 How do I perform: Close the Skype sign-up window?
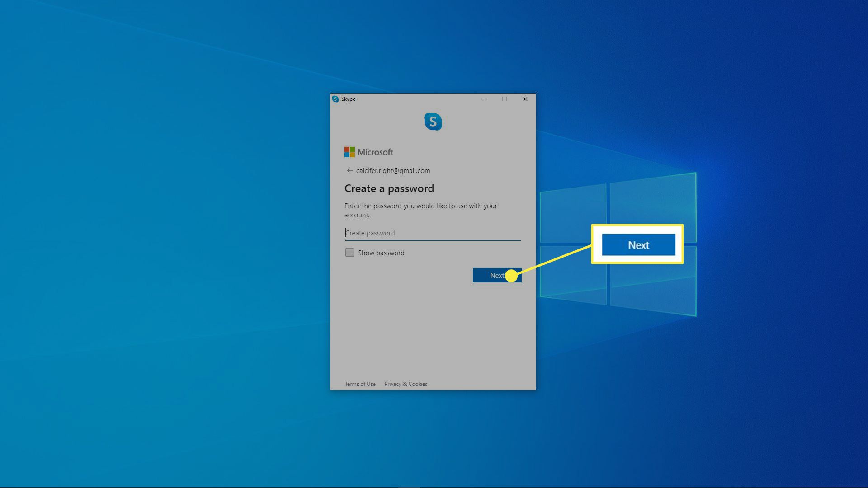click(525, 99)
